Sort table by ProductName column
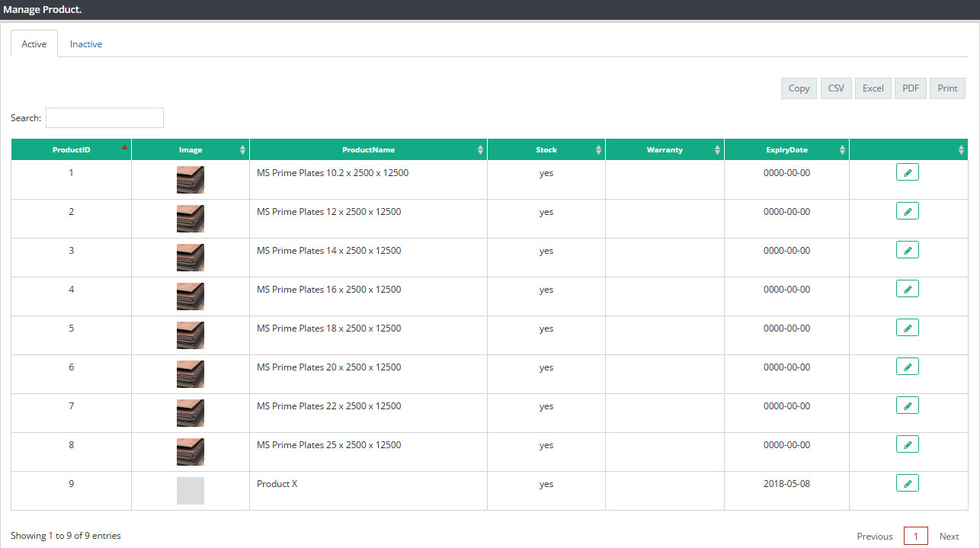This screenshot has height=548, width=980. [368, 149]
